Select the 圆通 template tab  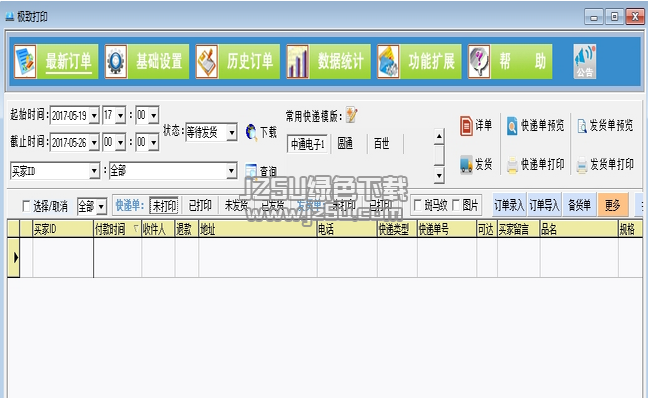(345, 144)
